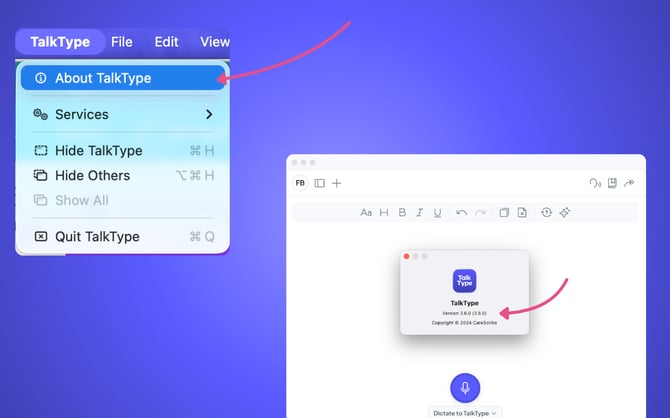Click the dashed window icon beside Hide TalkType

[41, 150]
